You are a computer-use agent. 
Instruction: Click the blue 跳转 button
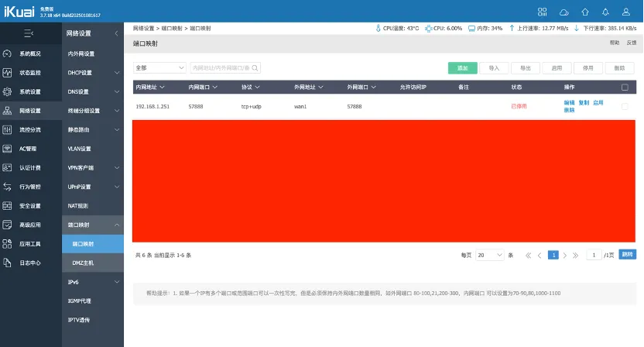tap(627, 255)
